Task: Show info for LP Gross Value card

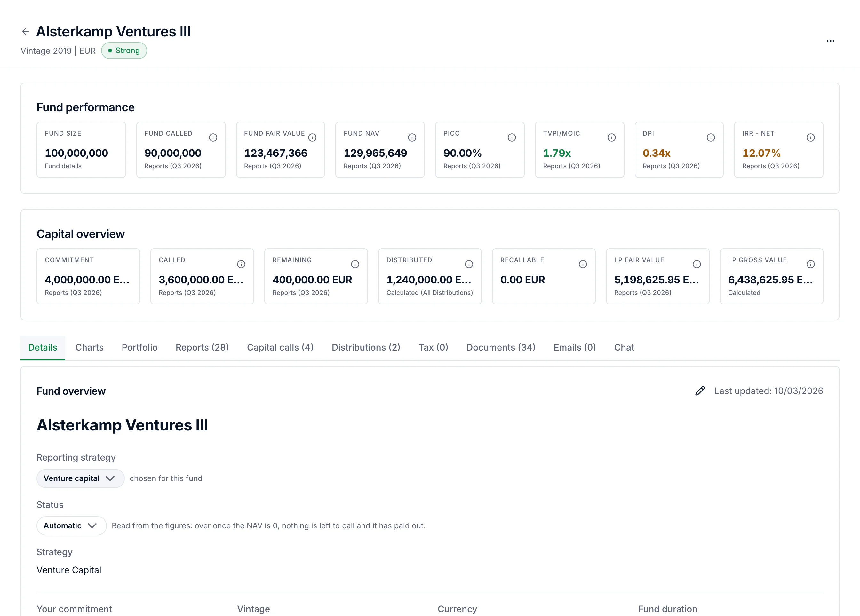Action: [x=811, y=264]
